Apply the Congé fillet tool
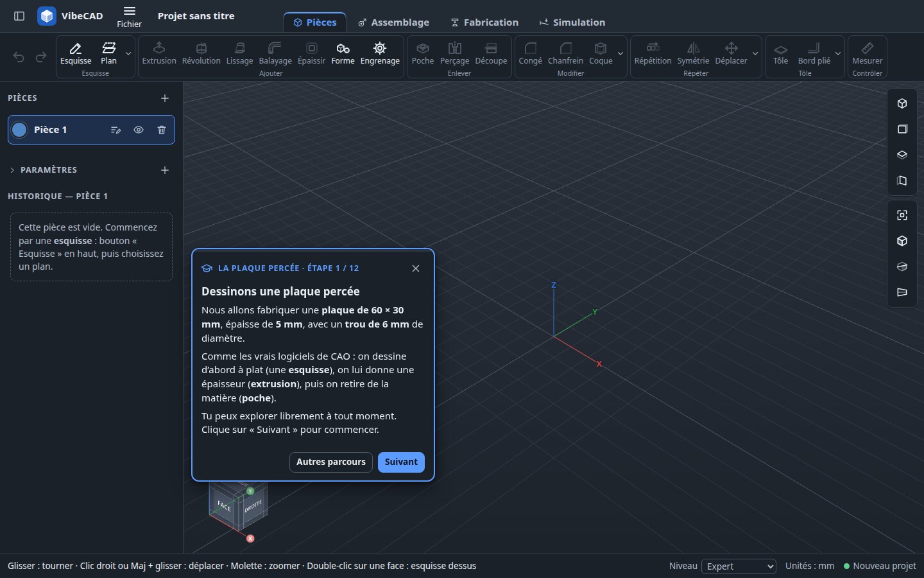The width and height of the screenshot is (924, 578). point(531,53)
